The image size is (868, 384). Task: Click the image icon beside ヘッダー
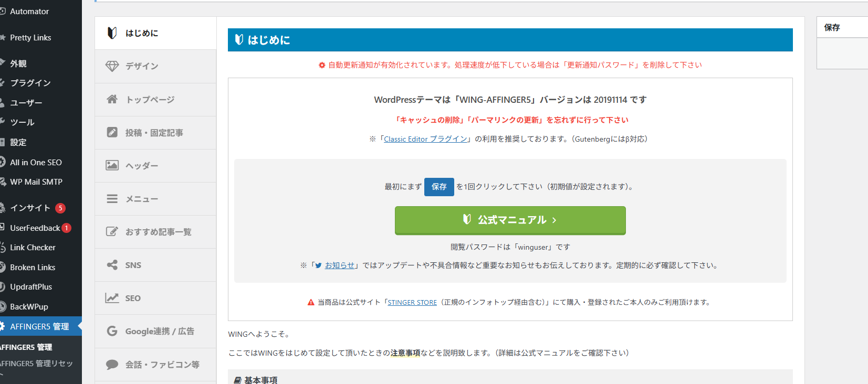112,165
